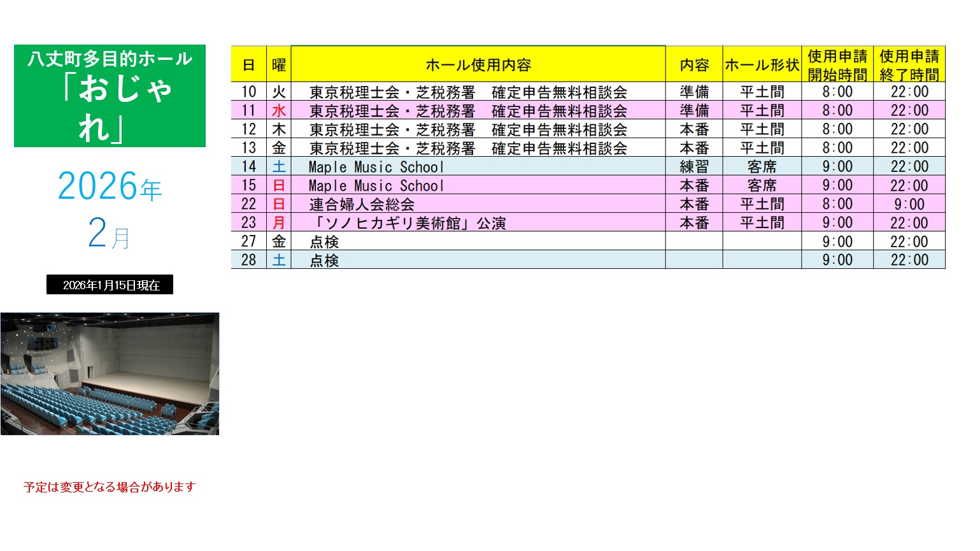
Task: Click the 点検 entry on the 27th
Action: pos(324,242)
